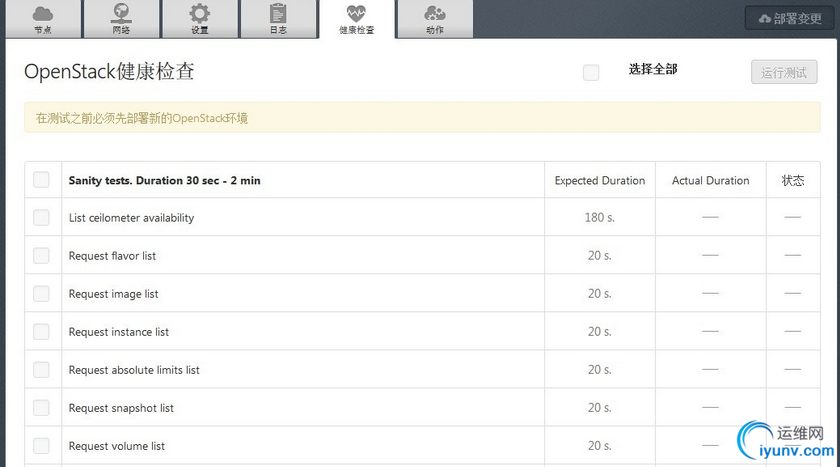Check the Request flavor list checkbox
The width and height of the screenshot is (840, 467).
tap(41, 255)
